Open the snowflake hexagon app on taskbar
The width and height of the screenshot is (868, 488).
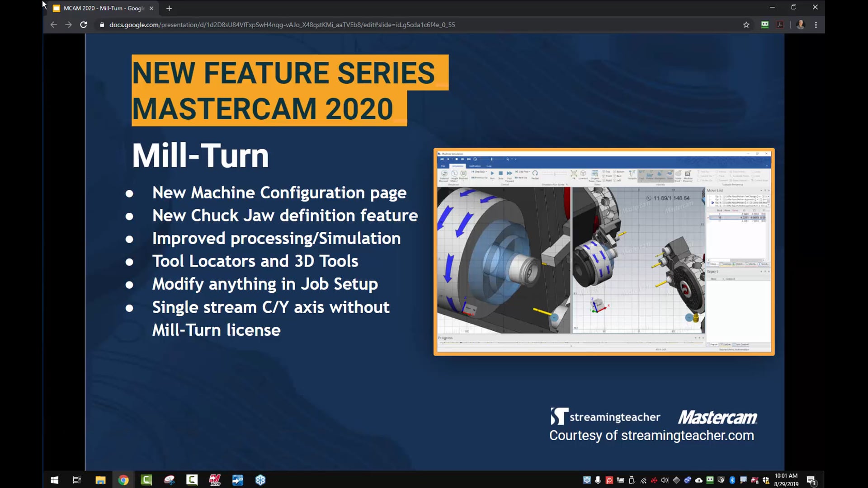click(x=260, y=480)
